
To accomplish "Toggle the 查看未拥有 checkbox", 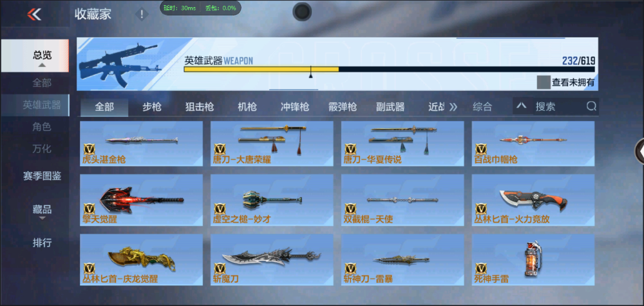I will click(x=543, y=82).
